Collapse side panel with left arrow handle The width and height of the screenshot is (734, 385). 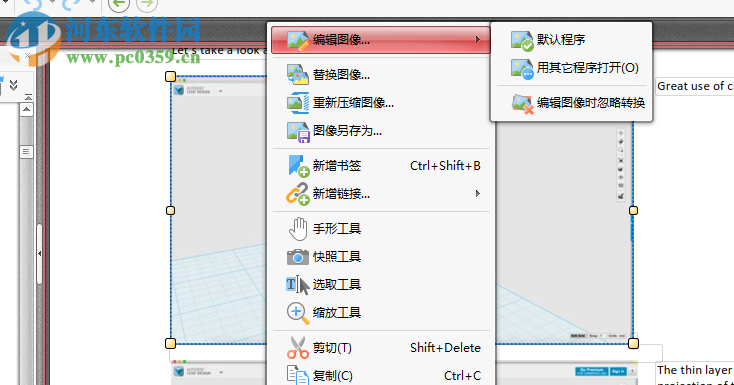tap(39, 253)
